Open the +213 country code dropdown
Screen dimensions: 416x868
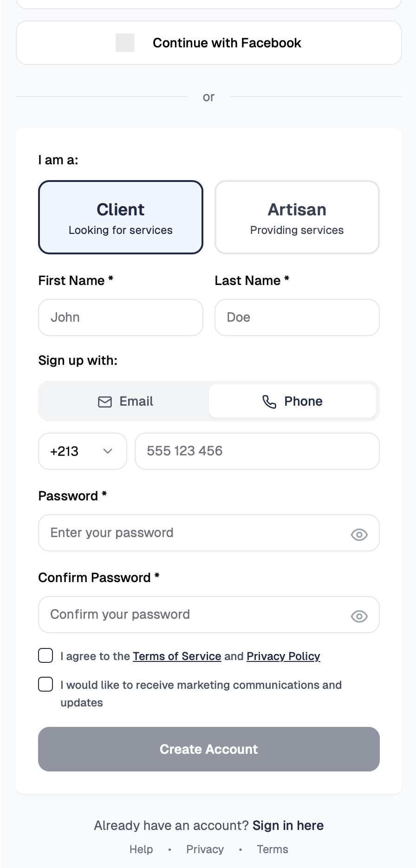83,451
